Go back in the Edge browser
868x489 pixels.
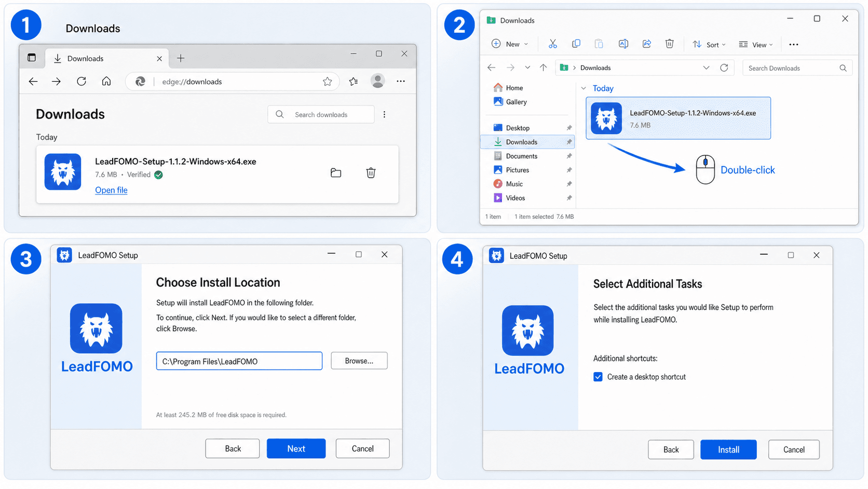33,82
